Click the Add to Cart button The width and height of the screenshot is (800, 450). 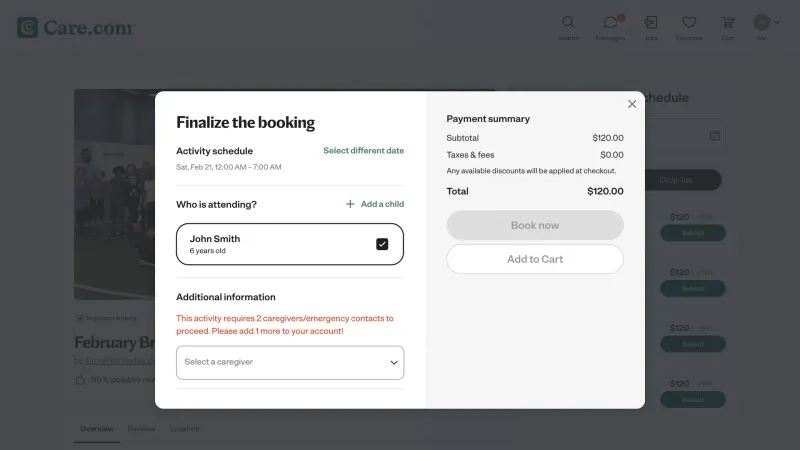(x=535, y=259)
